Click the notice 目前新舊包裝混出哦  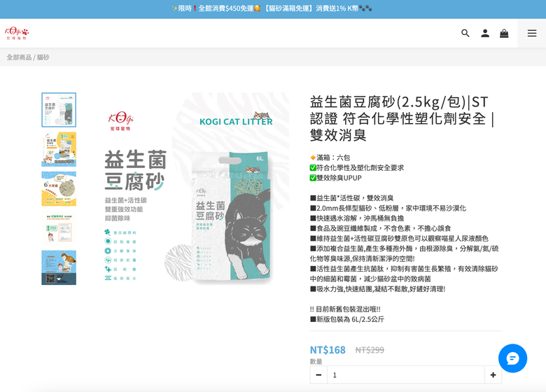click(345, 309)
